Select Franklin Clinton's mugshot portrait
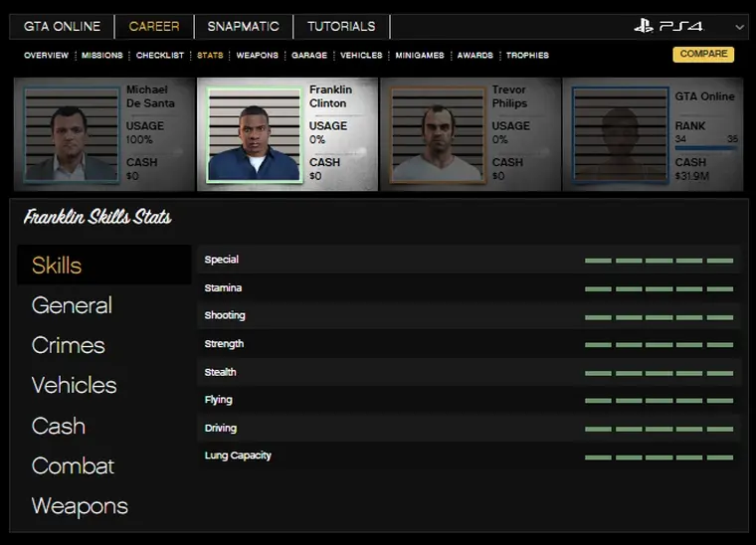Viewport: 756px width, 545px height. pos(254,135)
